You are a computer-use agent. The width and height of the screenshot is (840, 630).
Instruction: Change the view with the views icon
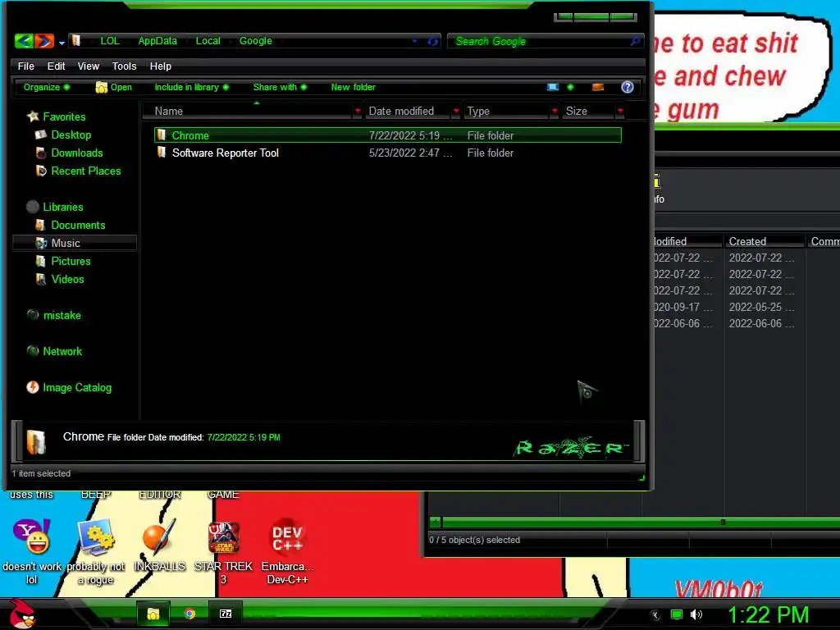click(x=553, y=87)
